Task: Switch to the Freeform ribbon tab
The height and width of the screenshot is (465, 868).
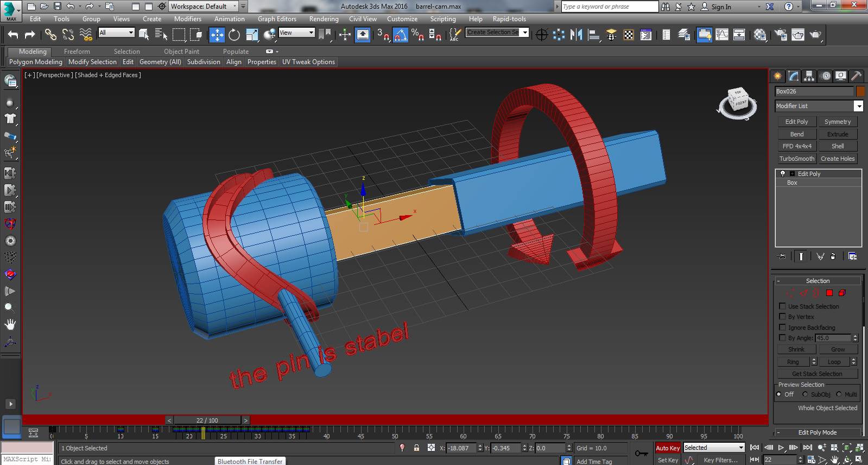Action: click(77, 52)
